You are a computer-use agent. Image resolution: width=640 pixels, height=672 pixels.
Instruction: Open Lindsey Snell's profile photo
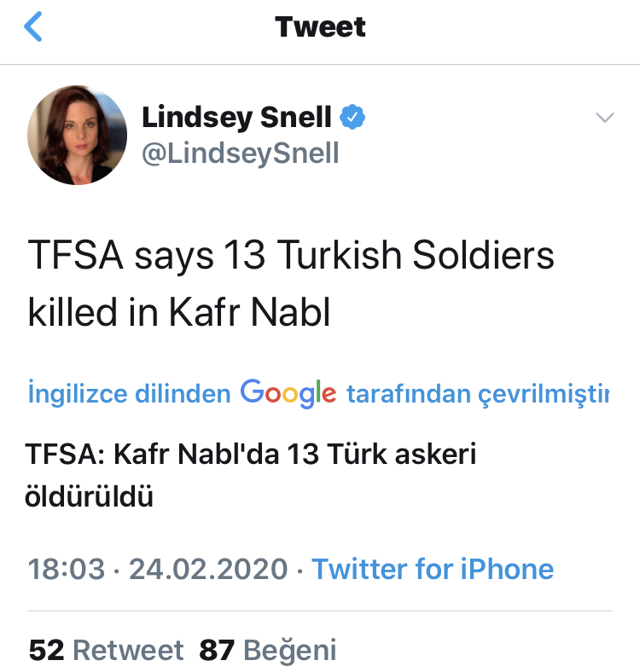tap(71, 134)
